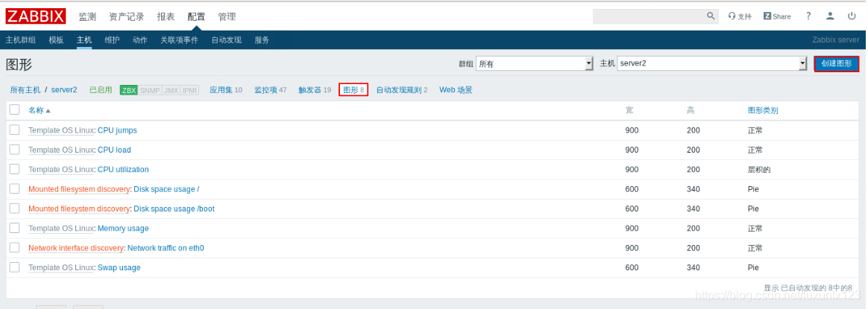The image size is (868, 309).
Task: Open the Swap usage graph
Action: pos(119,267)
